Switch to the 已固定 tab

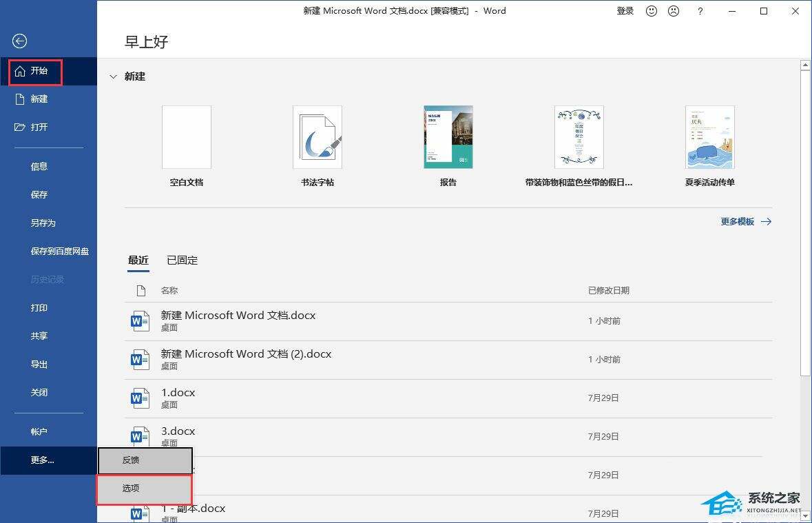pyautogui.click(x=183, y=260)
